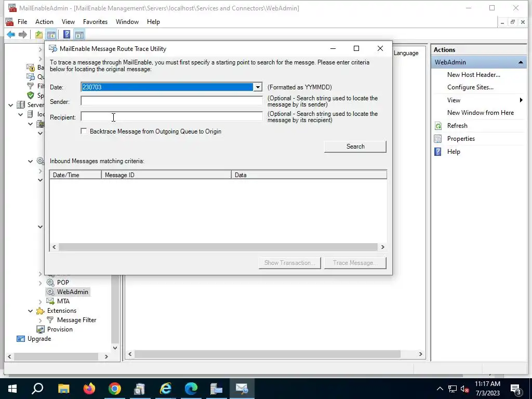The width and height of the screenshot is (532, 399).
Task: Click the Properties icon in Actions pane
Action: pyautogui.click(x=438, y=139)
